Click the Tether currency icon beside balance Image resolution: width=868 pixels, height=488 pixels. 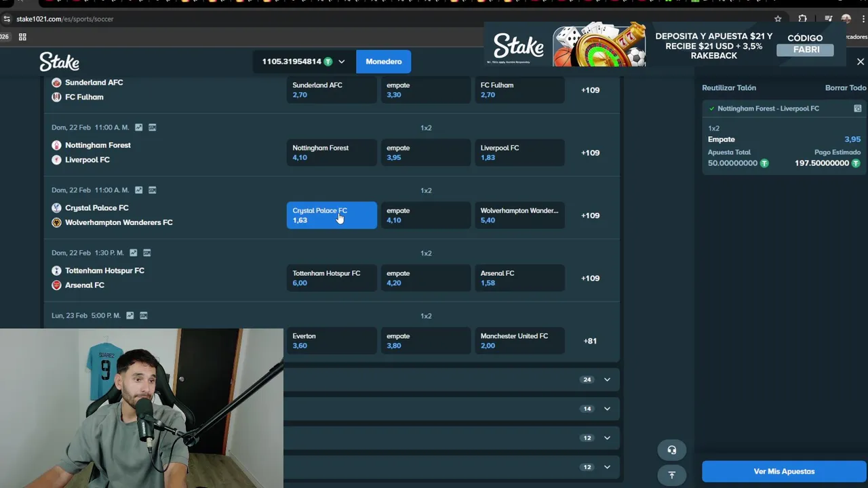click(x=328, y=62)
